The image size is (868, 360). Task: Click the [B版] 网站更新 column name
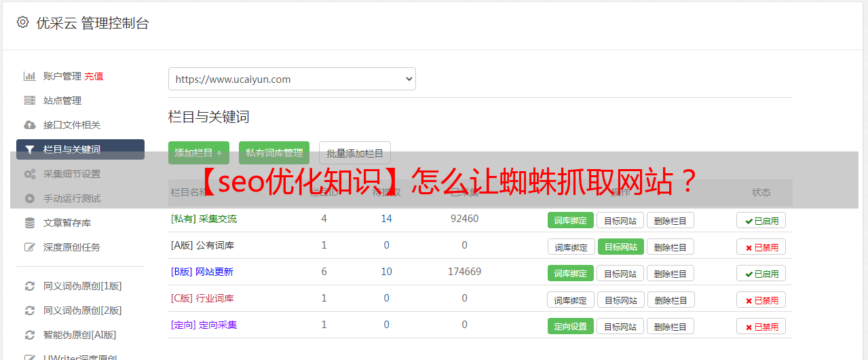point(202,272)
